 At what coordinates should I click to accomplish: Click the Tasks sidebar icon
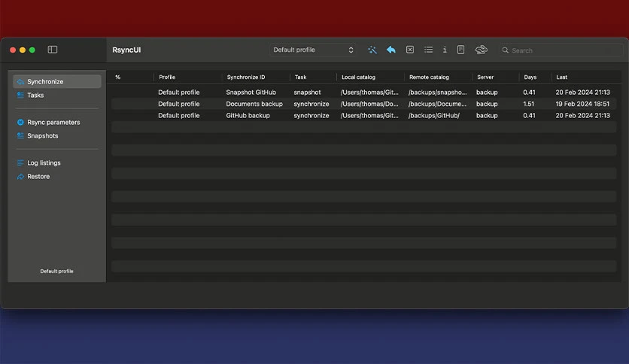click(20, 95)
